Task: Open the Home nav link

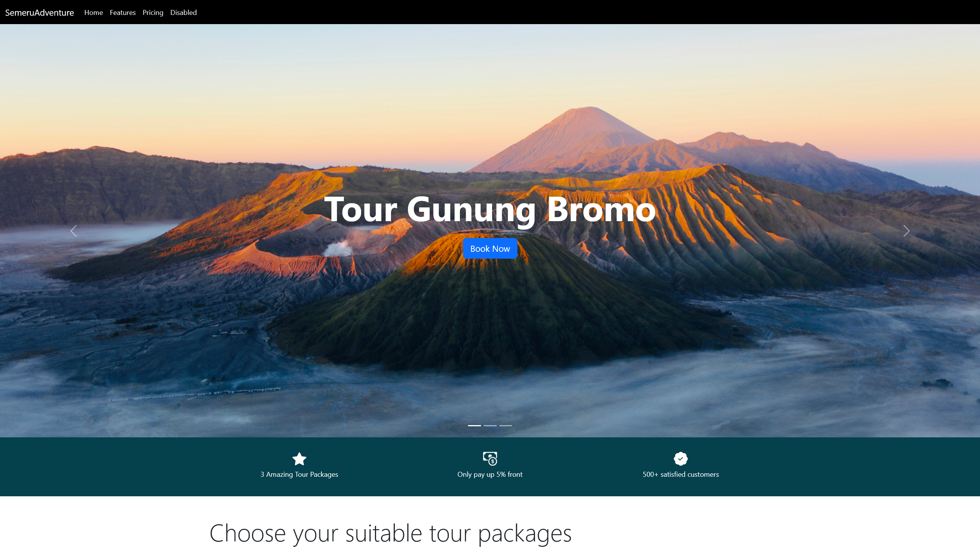Action: [93, 12]
